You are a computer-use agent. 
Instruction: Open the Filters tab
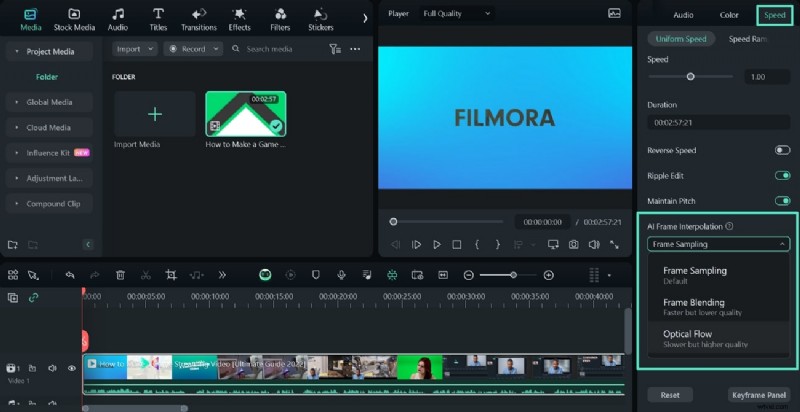pos(280,19)
